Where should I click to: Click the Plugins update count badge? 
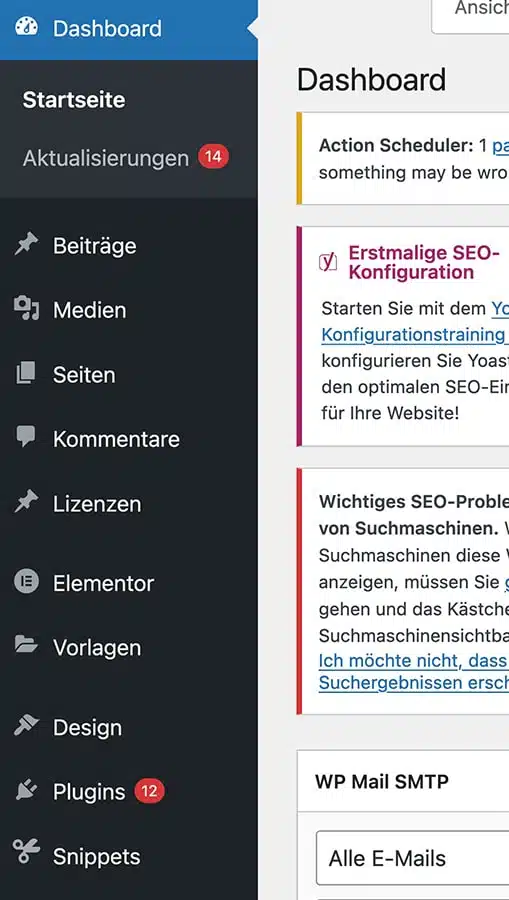[149, 791]
